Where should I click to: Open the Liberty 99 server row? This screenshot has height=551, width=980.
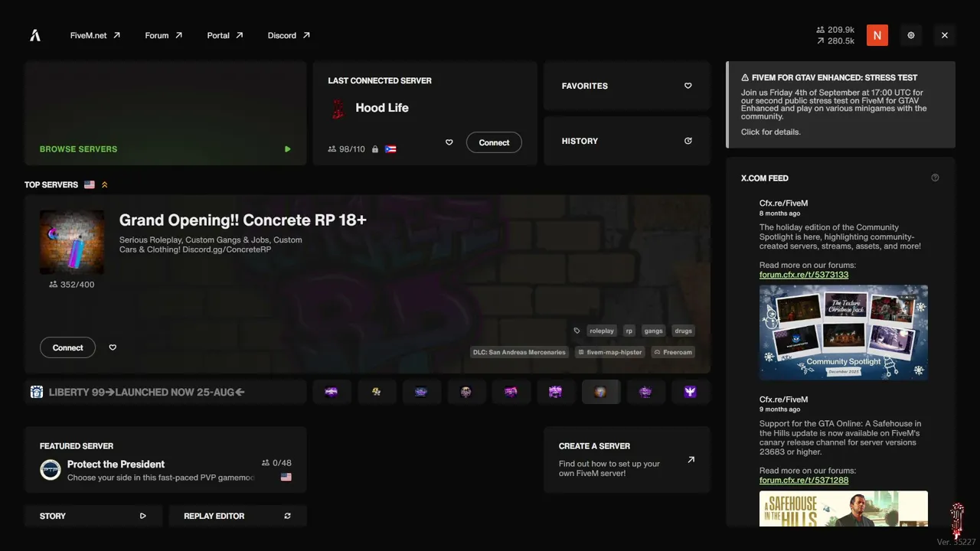[x=165, y=392]
